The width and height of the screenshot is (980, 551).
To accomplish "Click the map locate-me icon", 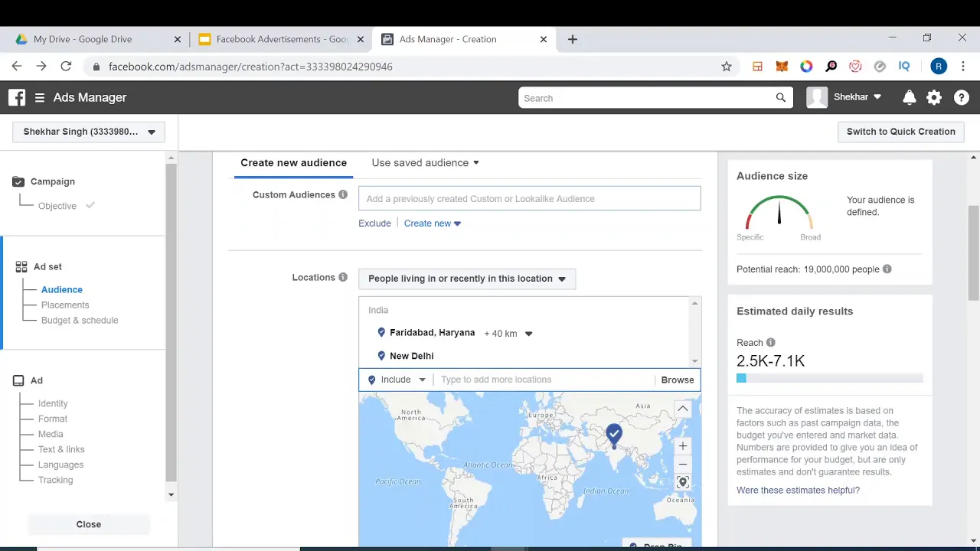I will pyautogui.click(x=683, y=482).
